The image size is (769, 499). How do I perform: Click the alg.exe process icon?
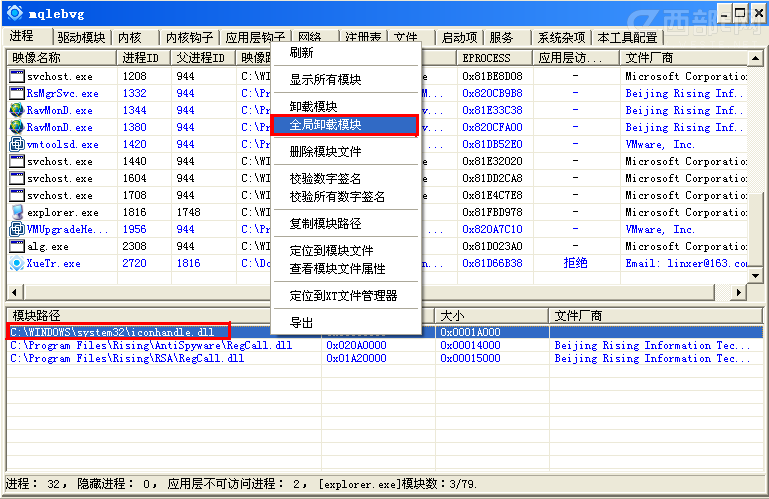tap(16, 246)
